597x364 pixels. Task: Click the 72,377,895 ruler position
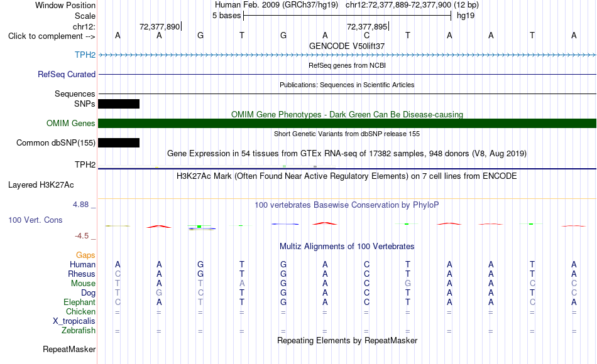coord(367,26)
